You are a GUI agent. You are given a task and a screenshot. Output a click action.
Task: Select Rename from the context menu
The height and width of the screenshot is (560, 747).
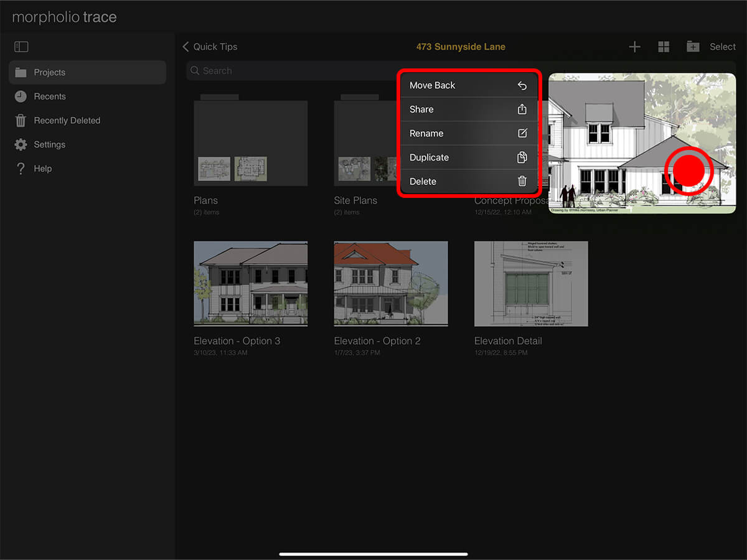click(x=468, y=133)
